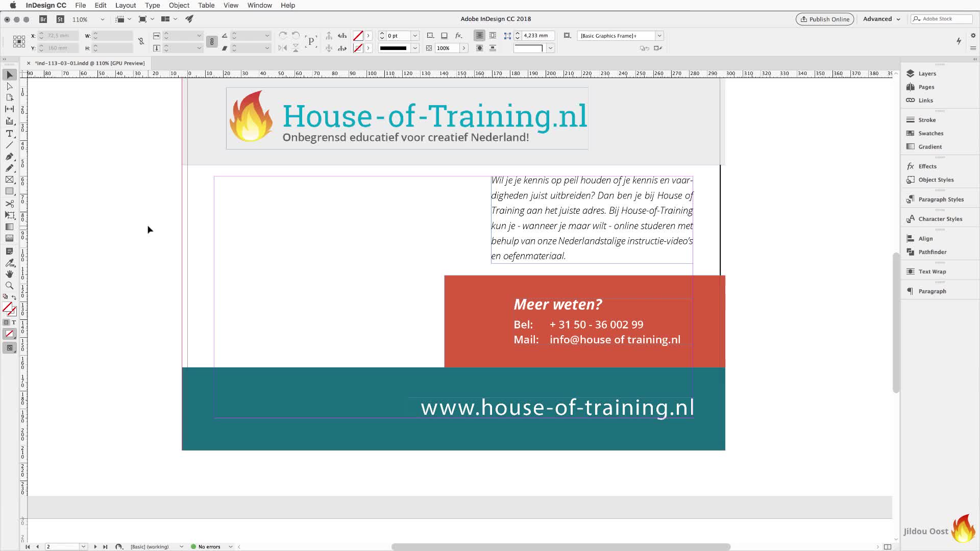Choose the Gradient Swatch tool
Viewport: 980px width, 551px height.
(9, 227)
